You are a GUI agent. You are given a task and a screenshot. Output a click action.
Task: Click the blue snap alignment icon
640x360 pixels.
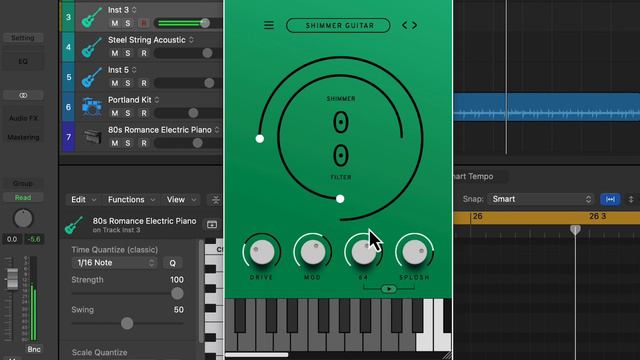point(610,199)
